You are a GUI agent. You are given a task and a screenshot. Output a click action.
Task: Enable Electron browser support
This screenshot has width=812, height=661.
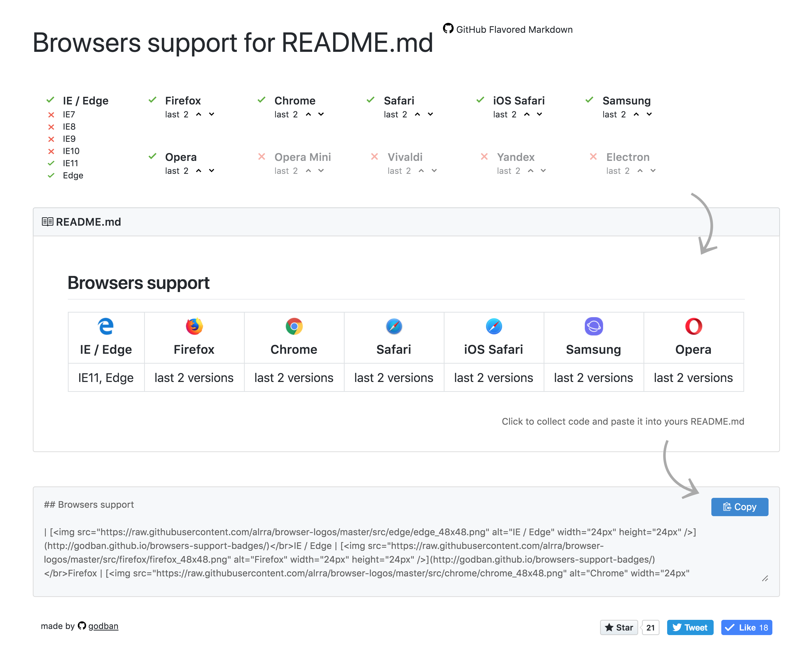[x=593, y=157]
